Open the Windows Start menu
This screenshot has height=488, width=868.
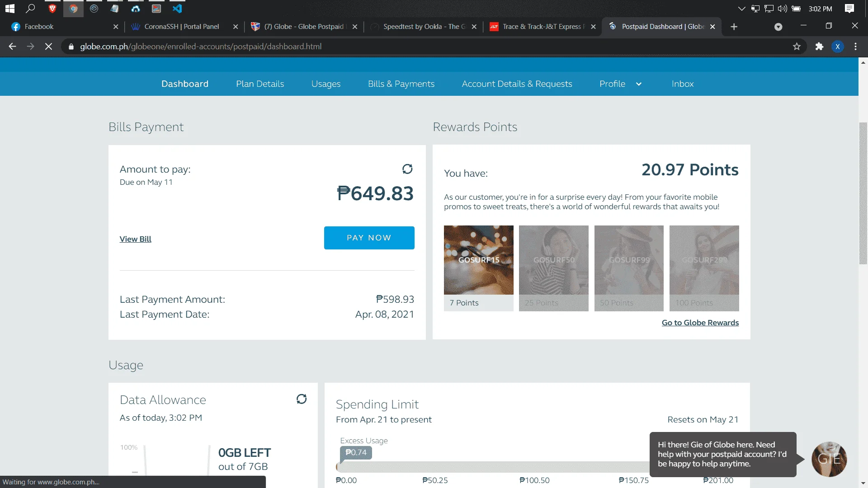pyautogui.click(x=10, y=9)
